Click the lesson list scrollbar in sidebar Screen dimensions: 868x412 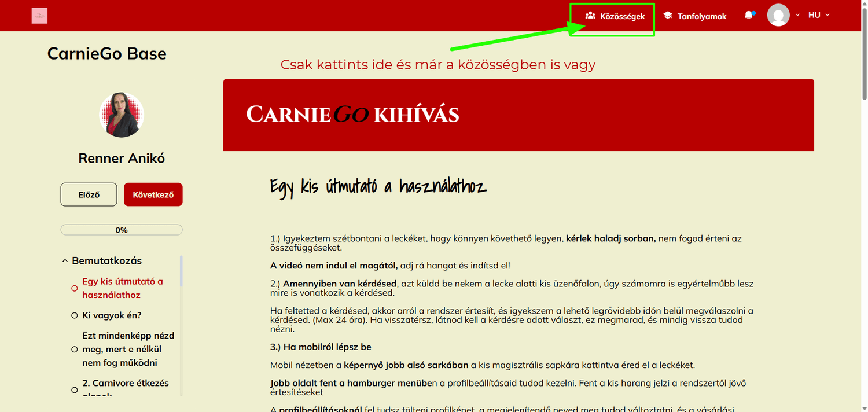point(181,271)
